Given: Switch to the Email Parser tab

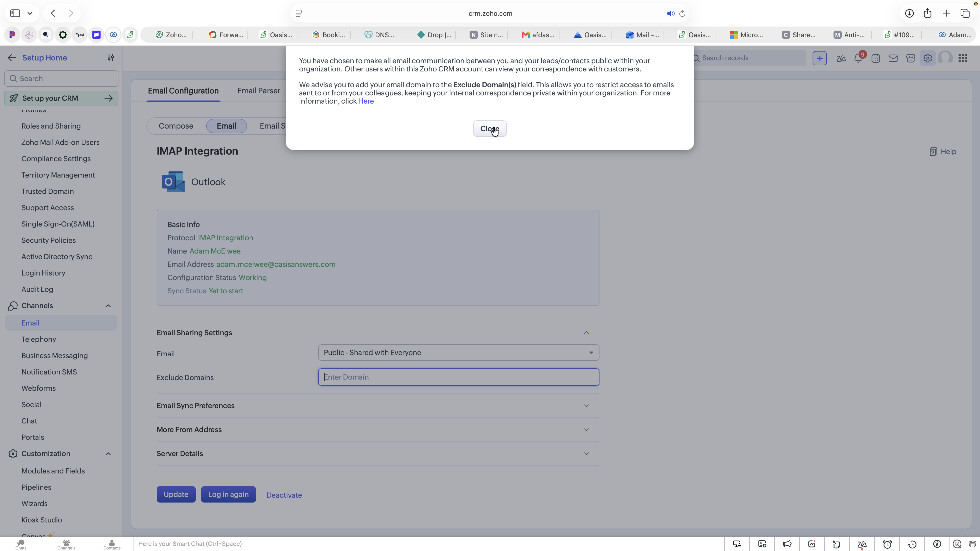Looking at the screenshot, I should point(259,91).
